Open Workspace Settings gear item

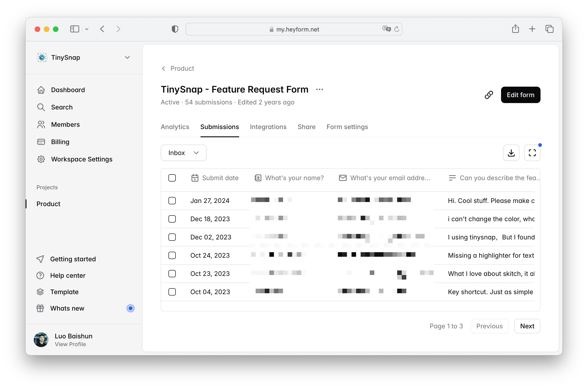click(x=81, y=159)
